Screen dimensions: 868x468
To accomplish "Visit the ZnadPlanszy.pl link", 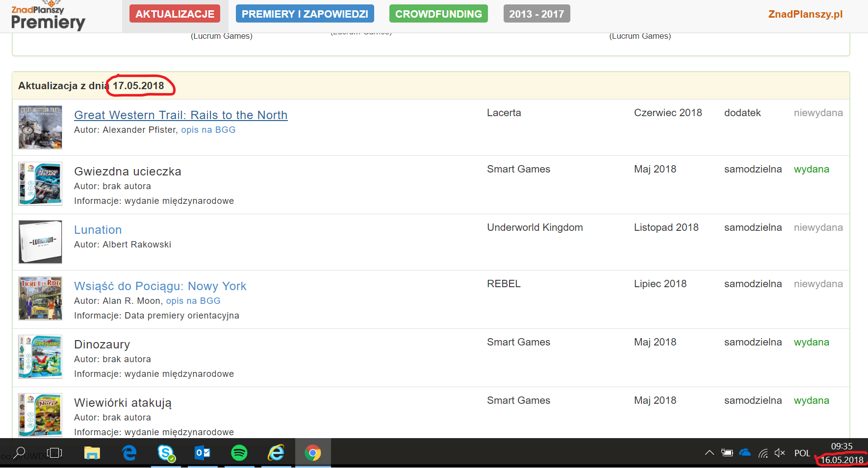I will (805, 14).
